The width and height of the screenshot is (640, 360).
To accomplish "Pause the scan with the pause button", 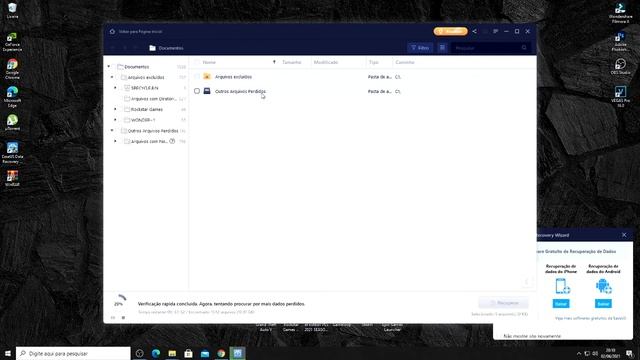I will [113, 317].
